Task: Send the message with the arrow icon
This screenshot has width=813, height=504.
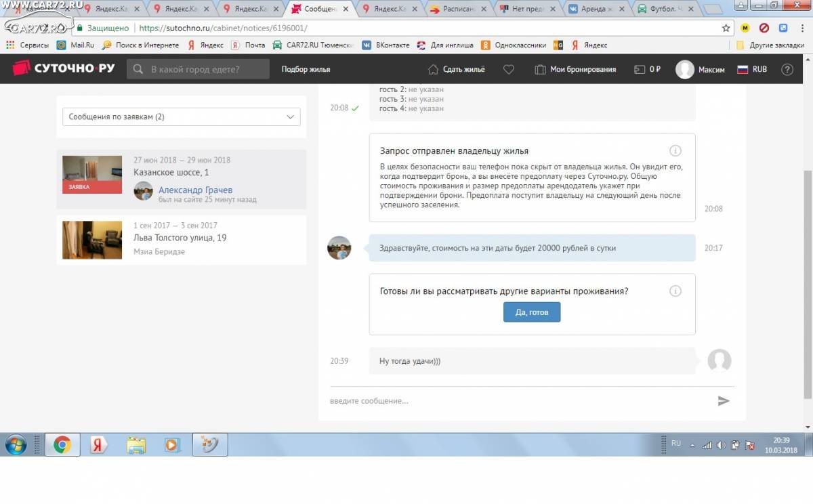Action: 724,401
